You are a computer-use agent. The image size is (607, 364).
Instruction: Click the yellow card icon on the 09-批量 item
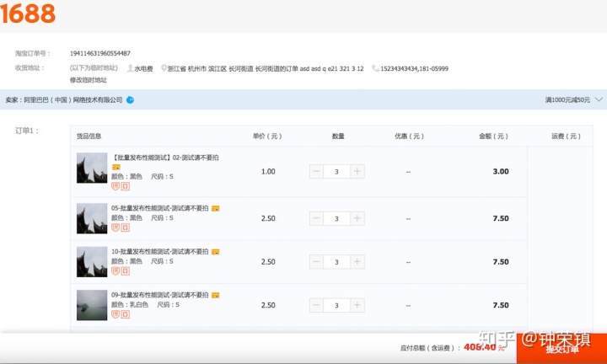point(216,295)
